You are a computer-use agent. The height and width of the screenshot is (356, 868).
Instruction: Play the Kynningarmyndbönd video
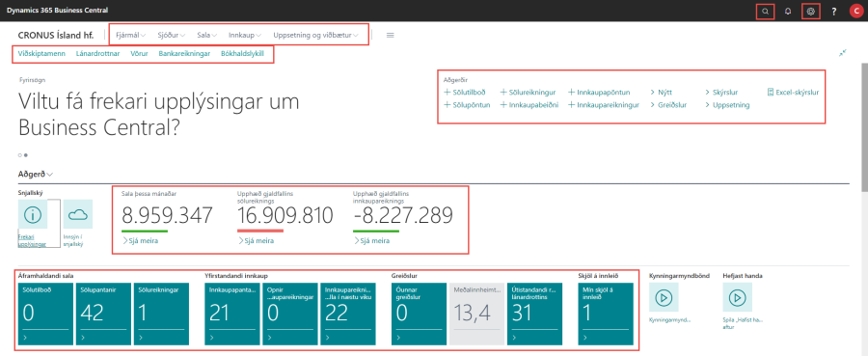(x=663, y=297)
